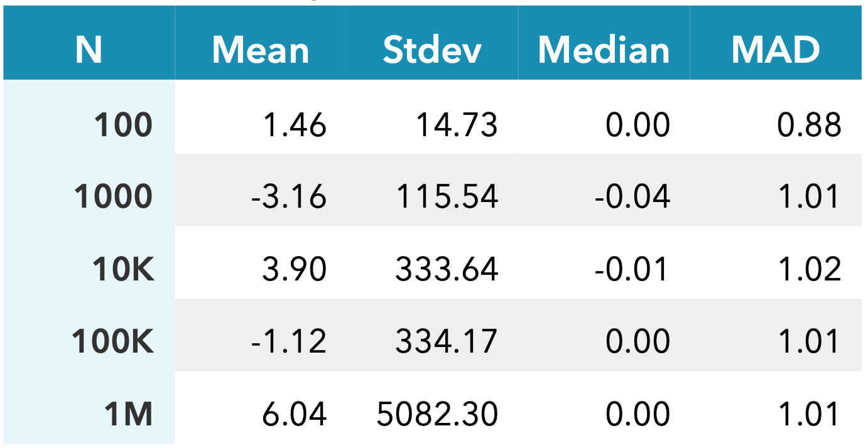The image size is (868, 448).
Task: Click the stdev value 334.17
Action: 447,342
